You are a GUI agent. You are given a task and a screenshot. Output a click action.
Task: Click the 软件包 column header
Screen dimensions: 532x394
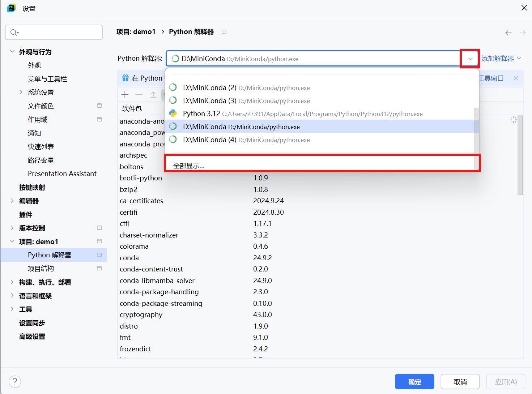(132, 108)
